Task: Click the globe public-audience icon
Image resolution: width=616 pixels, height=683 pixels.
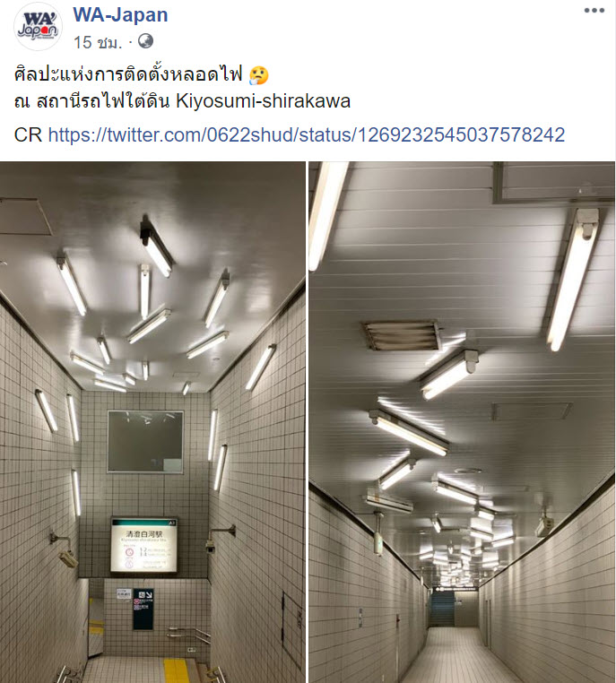Action: pos(145,41)
